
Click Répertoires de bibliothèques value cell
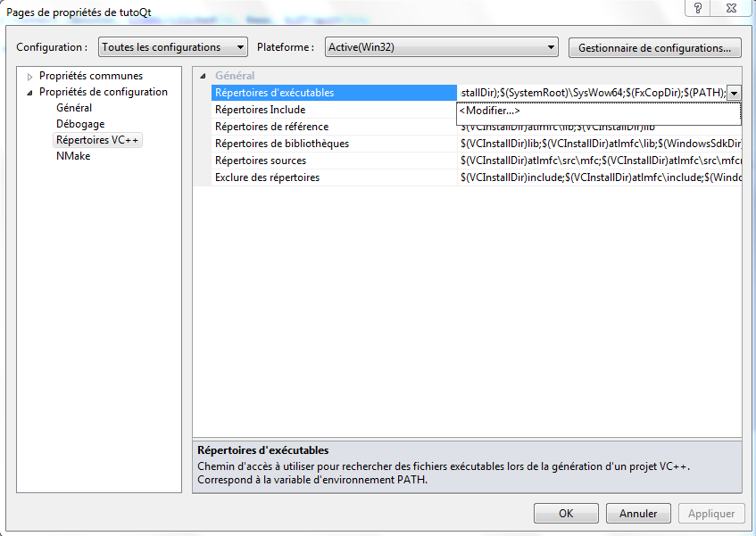pos(599,144)
